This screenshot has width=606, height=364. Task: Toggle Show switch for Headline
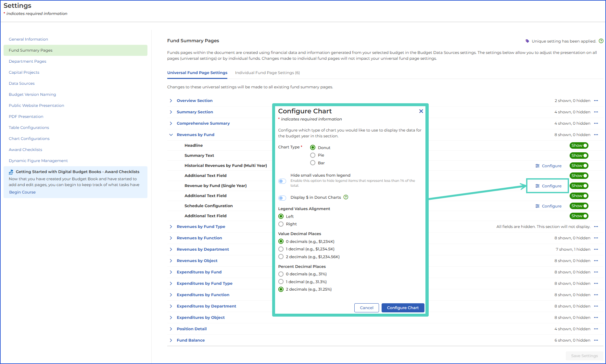tap(579, 145)
